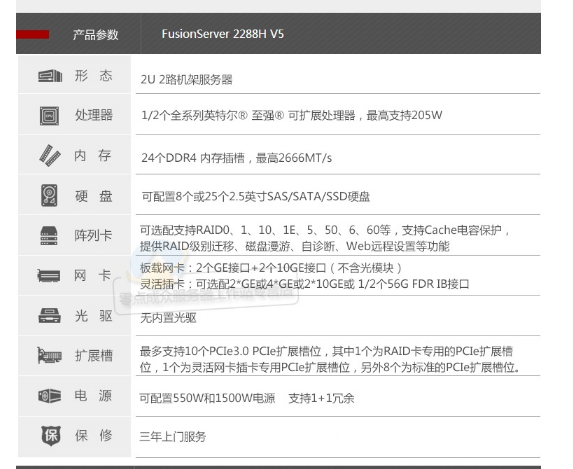Click the memory sticks icon

click(50, 155)
